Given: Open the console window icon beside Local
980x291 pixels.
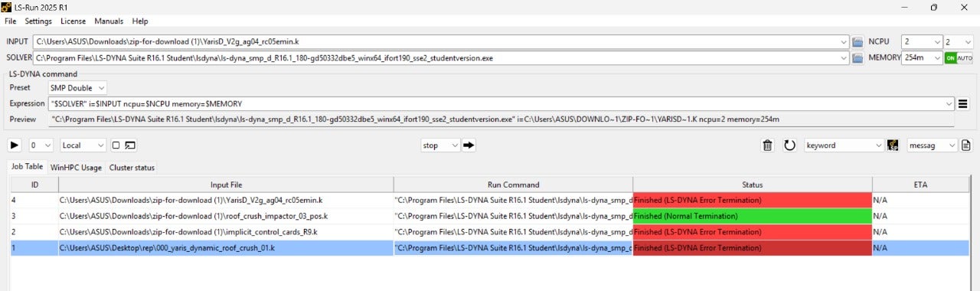Looking at the screenshot, I should pos(129,145).
